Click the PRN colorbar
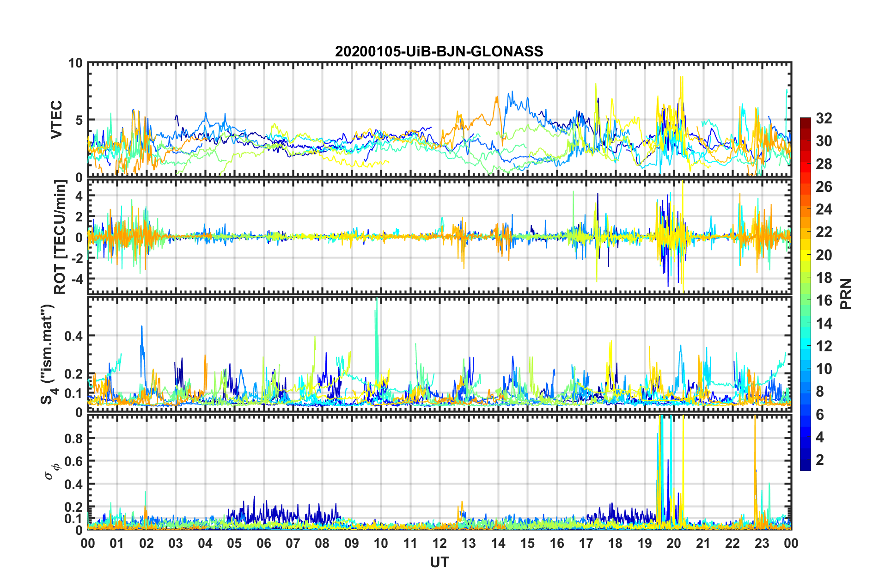This screenshot has height=588, width=879. (x=806, y=294)
